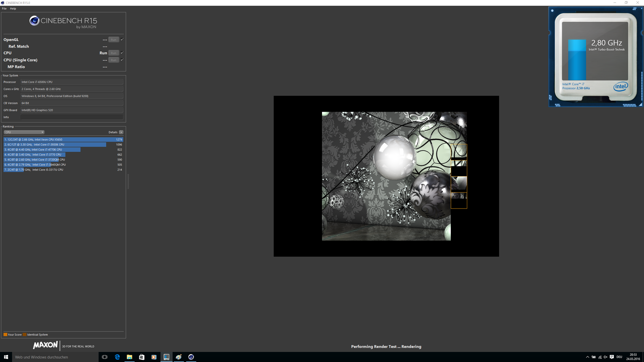Image resolution: width=644 pixels, height=362 pixels.
Task: Open the Intel Turbo Boost monitor taskbar icon
Action: [x=166, y=357]
